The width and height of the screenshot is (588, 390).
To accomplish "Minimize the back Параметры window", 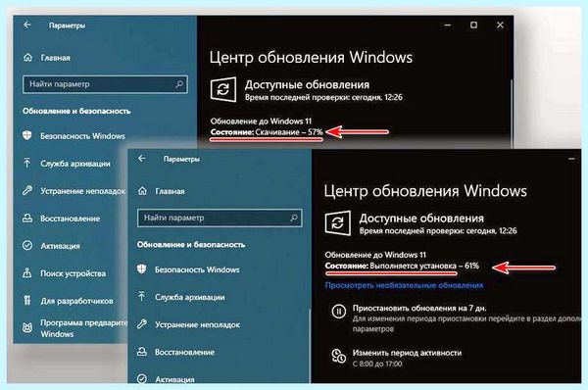I will tap(448, 24).
